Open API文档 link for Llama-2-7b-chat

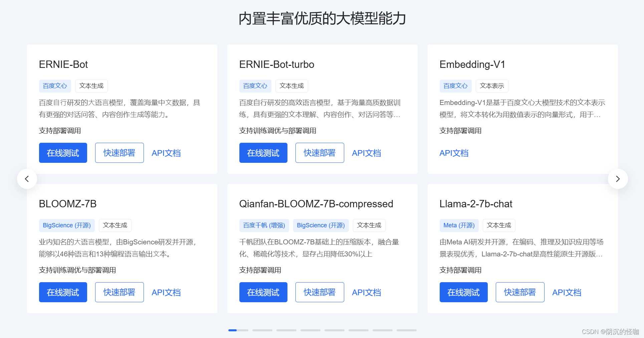pos(567,293)
